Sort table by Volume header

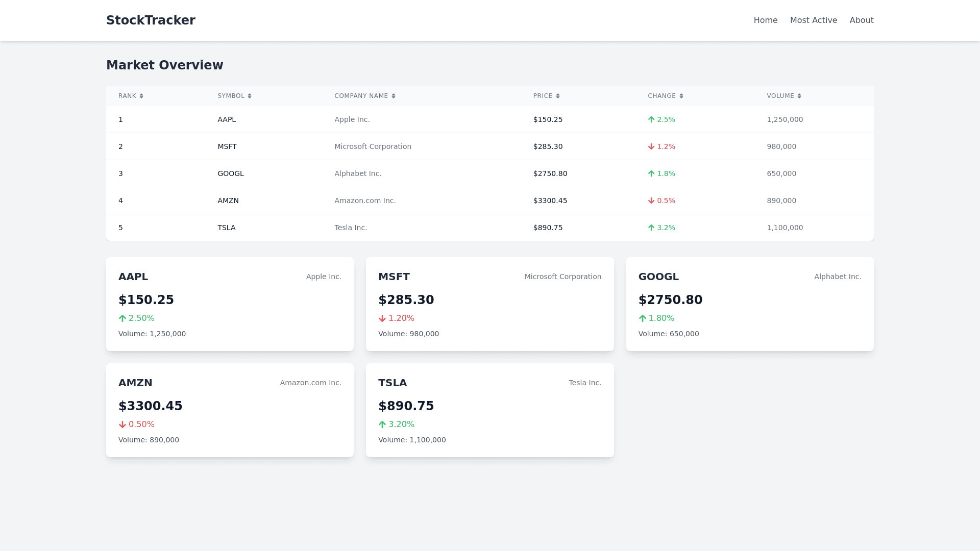pos(780,96)
